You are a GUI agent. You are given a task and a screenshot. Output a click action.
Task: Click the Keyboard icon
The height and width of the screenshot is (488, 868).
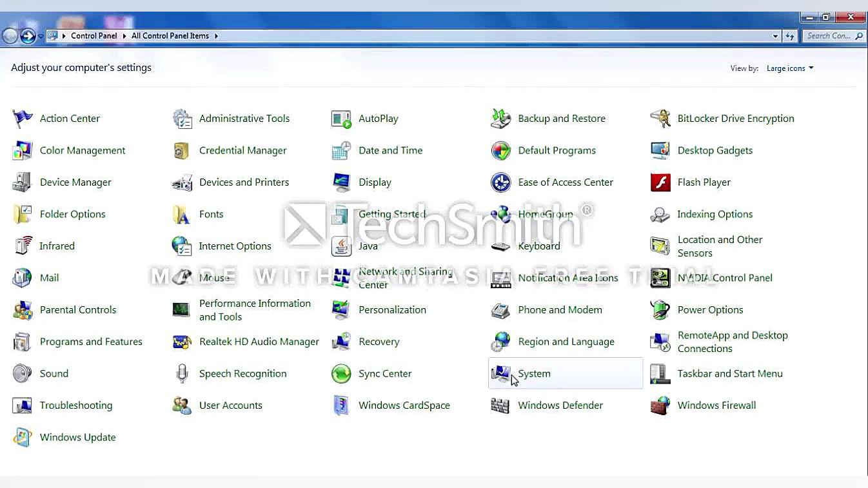500,246
